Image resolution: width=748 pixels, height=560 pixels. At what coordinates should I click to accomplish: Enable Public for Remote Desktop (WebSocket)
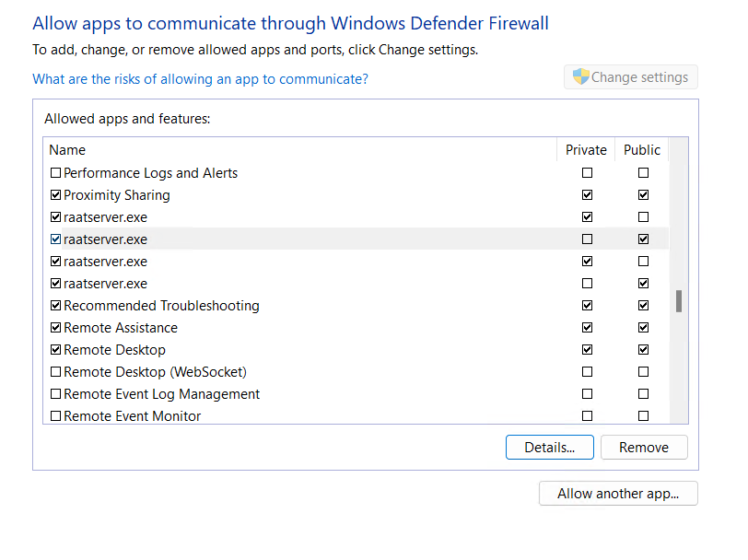click(x=644, y=371)
